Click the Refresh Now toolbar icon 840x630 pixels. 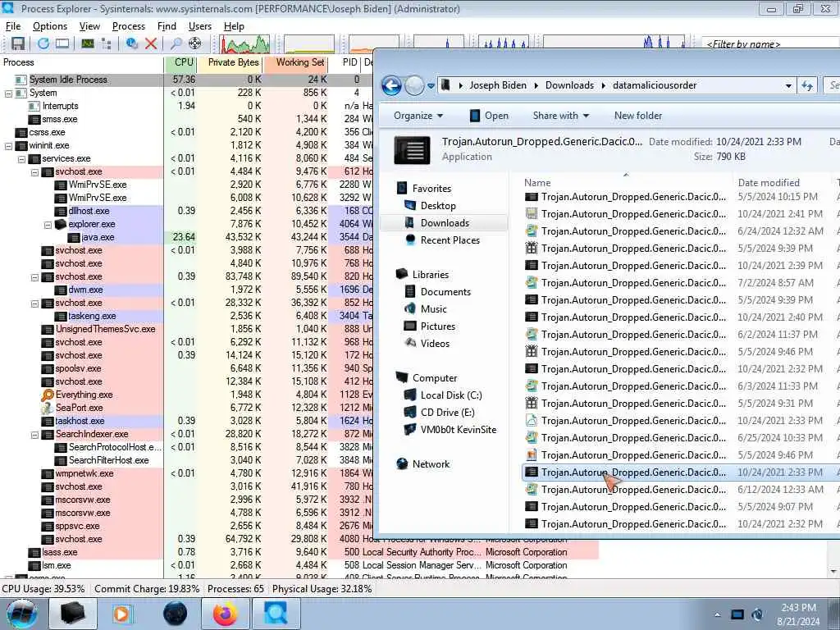click(x=43, y=43)
